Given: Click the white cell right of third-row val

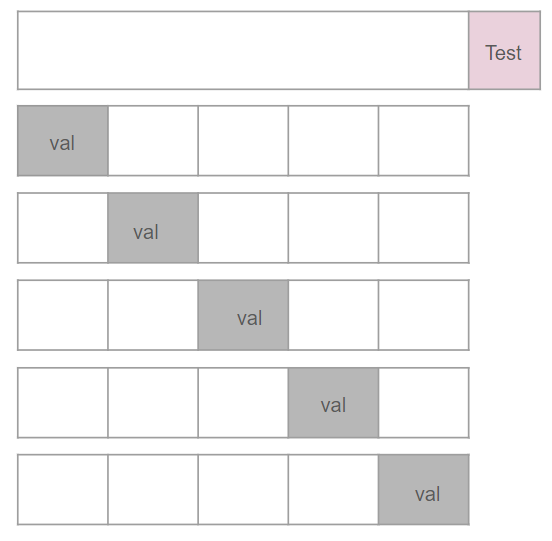Looking at the screenshot, I should point(333,315).
